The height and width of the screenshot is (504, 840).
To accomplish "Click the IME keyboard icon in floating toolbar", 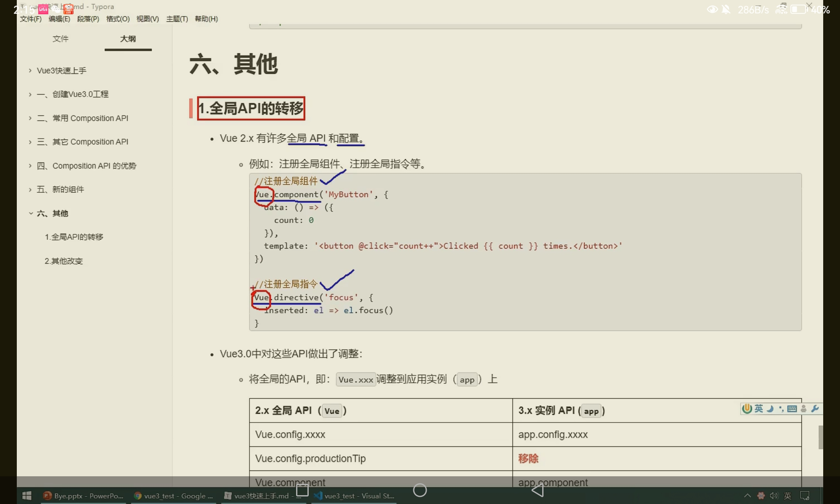I will [792, 409].
